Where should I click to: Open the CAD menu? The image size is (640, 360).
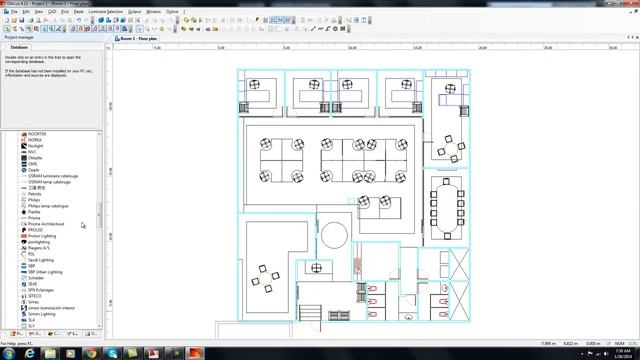point(52,12)
